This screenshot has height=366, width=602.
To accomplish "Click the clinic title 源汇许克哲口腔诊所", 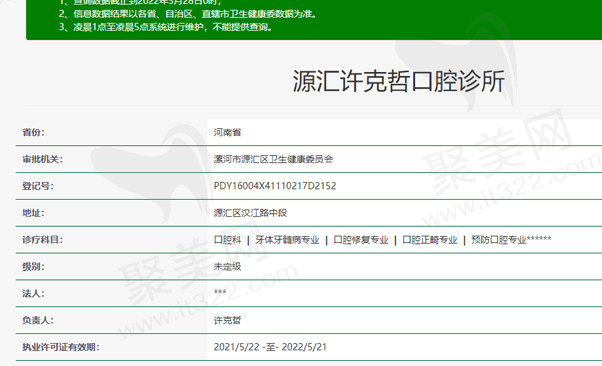I will [399, 81].
